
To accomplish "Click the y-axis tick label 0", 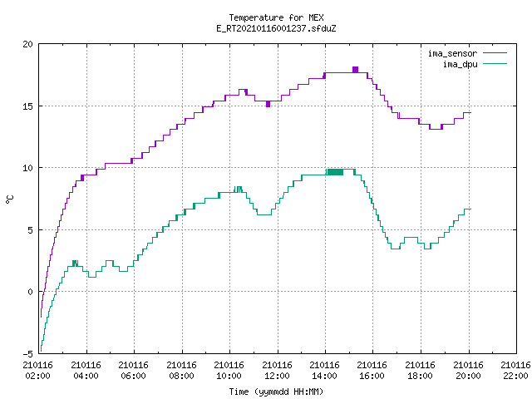I will [x=31, y=292].
